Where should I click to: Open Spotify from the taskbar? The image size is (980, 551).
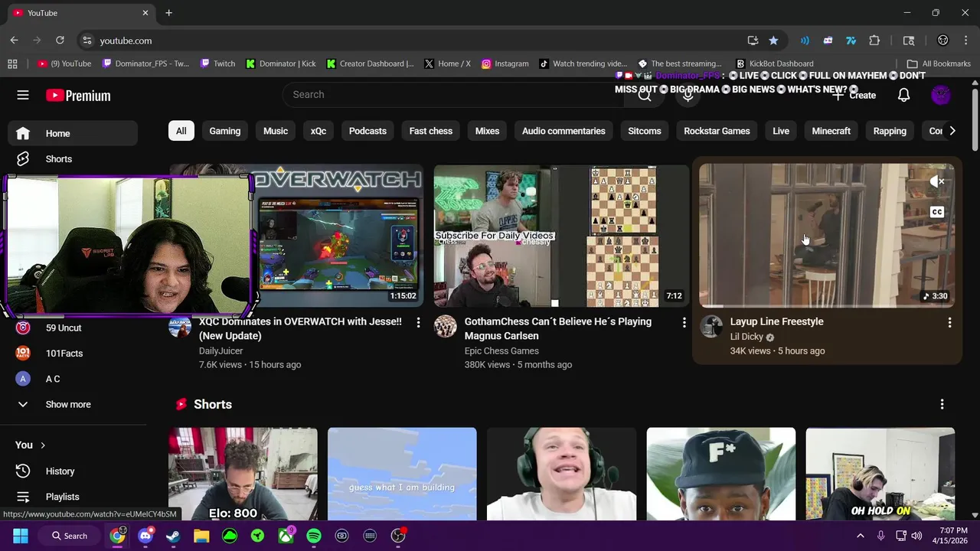pos(314,536)
